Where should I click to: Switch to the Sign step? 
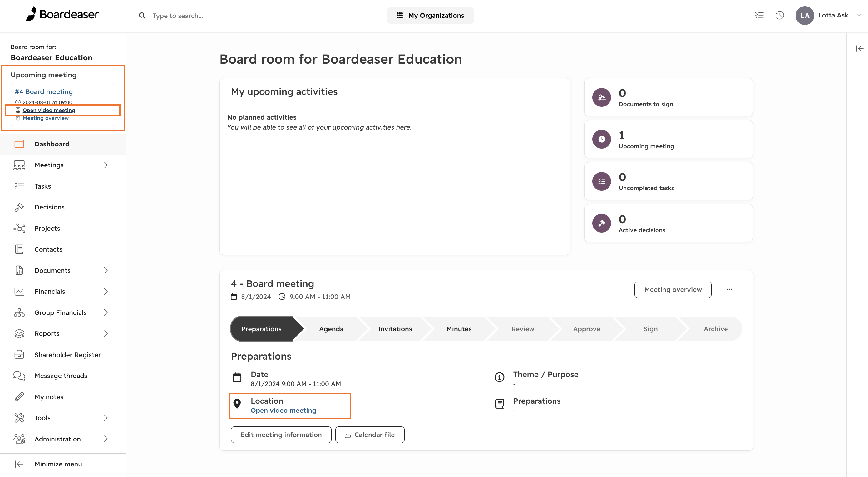coord(650,329)
